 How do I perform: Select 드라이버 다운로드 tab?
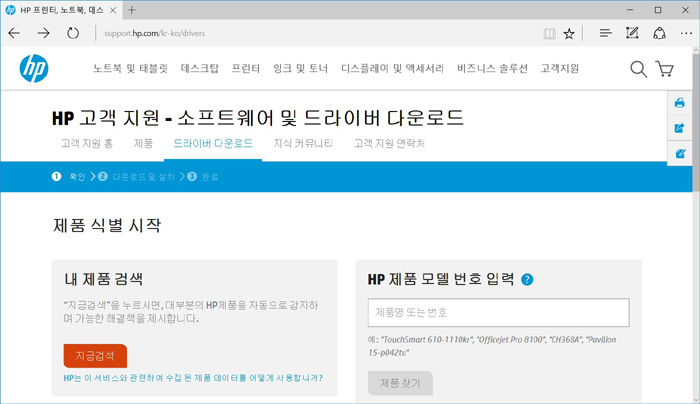pyautogui.click(x=213, y=143)
